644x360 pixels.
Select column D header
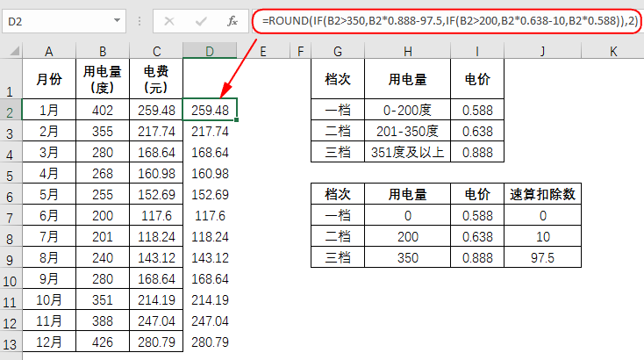(x=210, y=52)
